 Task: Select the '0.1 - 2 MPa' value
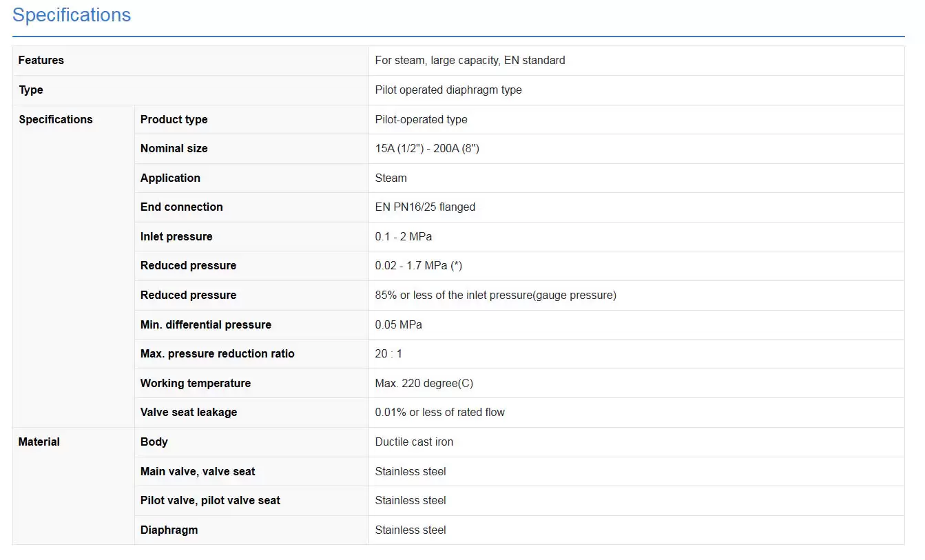(x=404, y=237)
